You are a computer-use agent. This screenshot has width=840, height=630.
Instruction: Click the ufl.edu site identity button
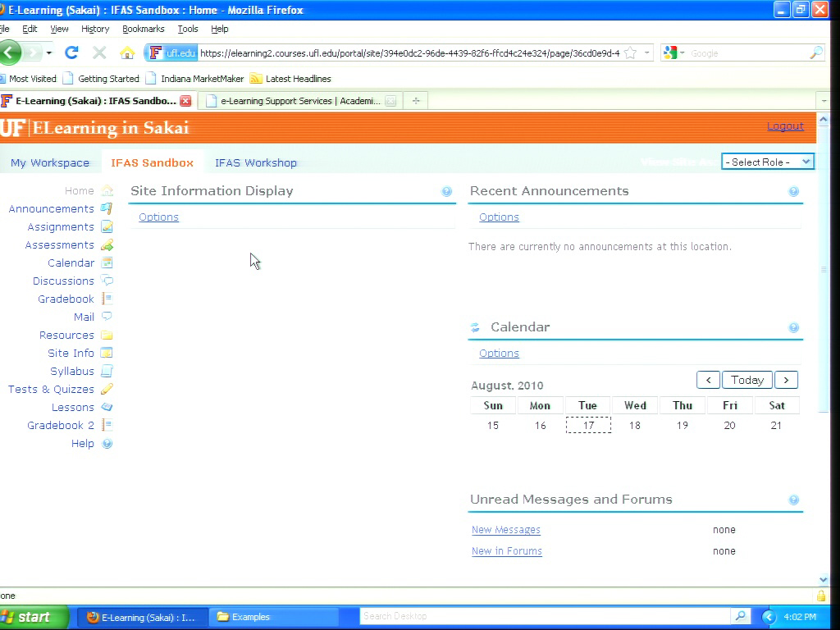coord(171,53)
